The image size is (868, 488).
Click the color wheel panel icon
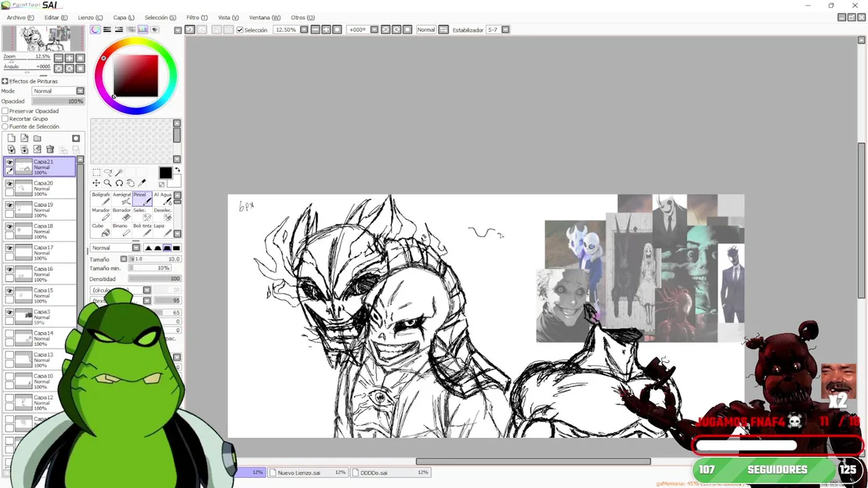point(96,30)
